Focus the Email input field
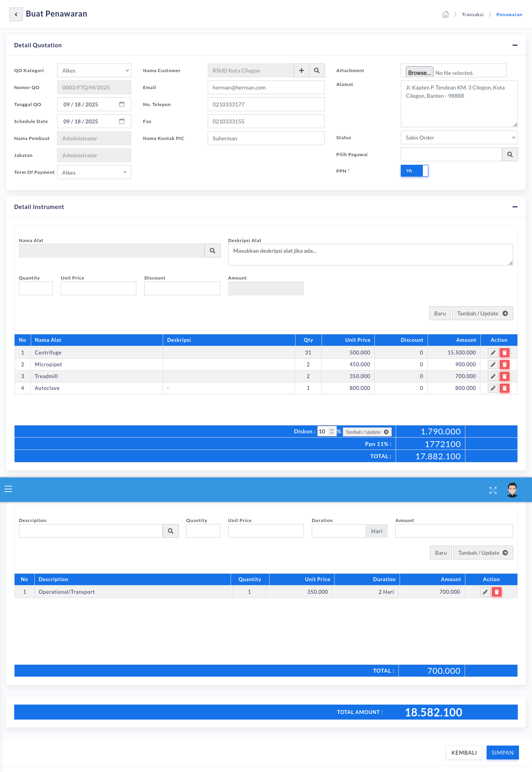Image resolution: width=532 pixels, height=772 pixels. 266,88
